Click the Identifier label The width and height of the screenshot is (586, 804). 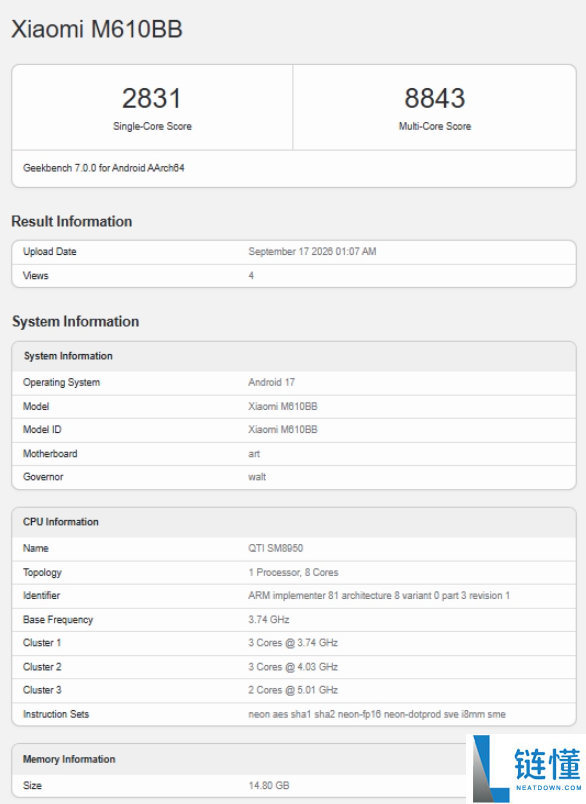[42, 596]
